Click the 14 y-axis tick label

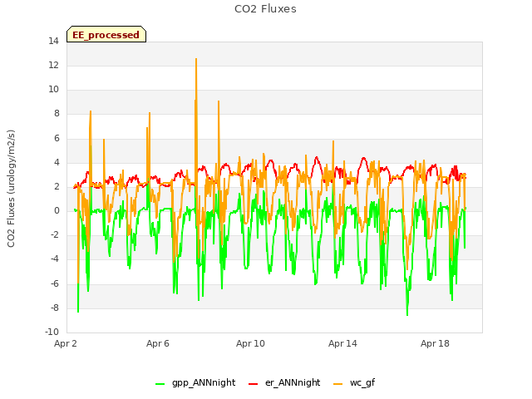pyautogui.click(x=53, y=41)
